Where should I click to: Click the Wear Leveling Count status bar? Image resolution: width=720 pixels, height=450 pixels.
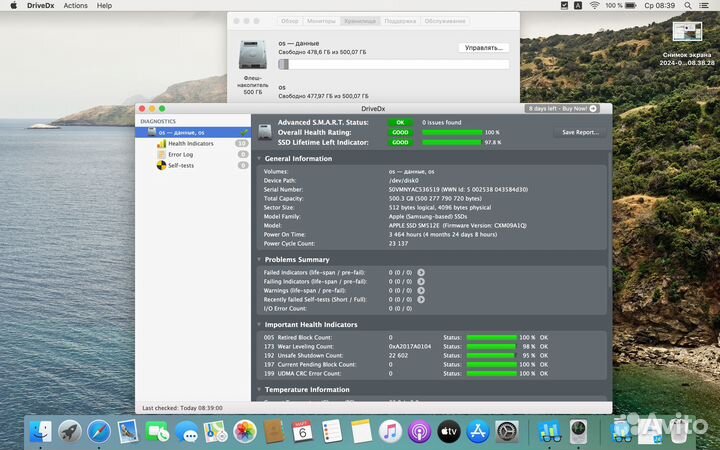point(491,347)
